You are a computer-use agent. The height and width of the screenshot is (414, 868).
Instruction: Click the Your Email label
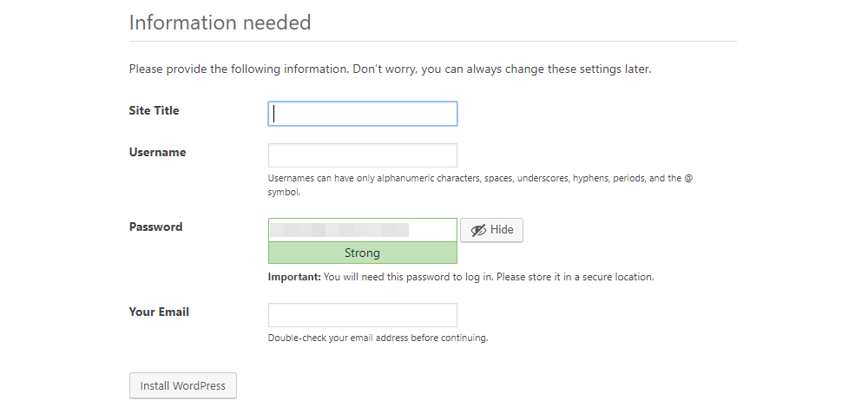point(159,312)
